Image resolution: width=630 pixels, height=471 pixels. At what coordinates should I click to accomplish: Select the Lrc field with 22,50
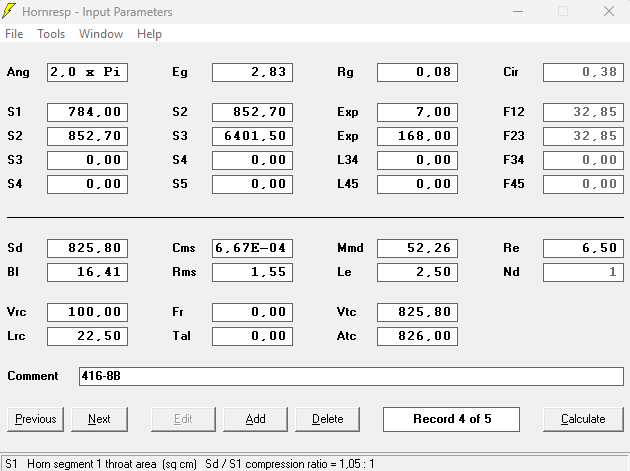pos(88,336)
